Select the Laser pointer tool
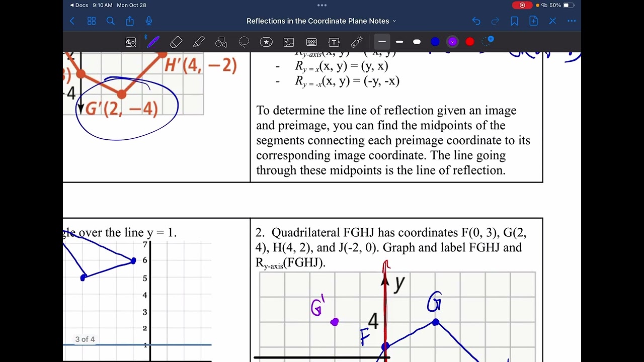This screenshot has width=644, height=362. [x=357, y=42]
